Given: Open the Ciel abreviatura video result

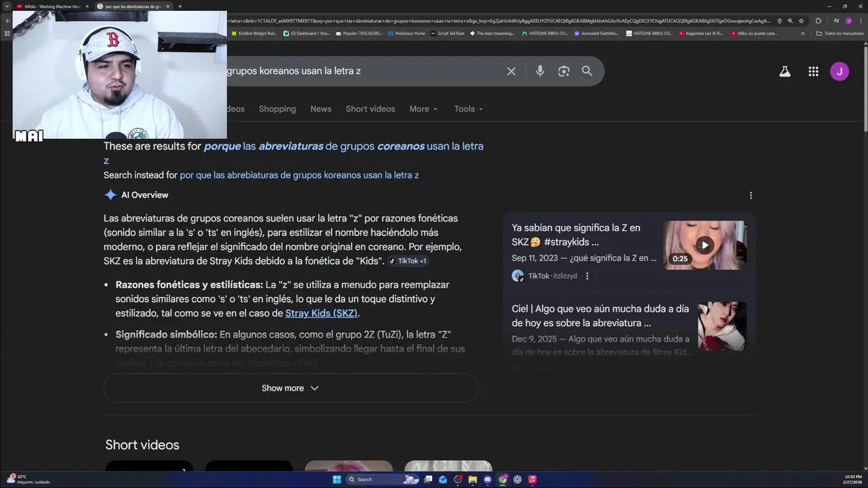Looking at the screenshot, I should click(600, 316).
